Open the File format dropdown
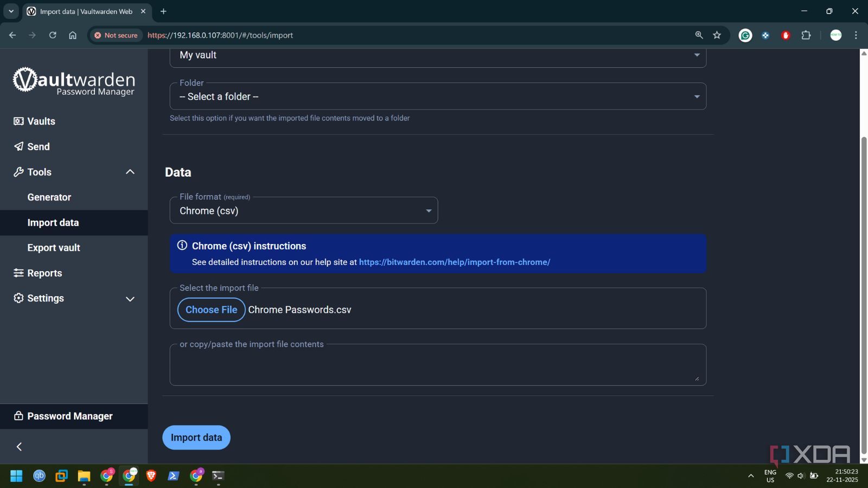This screenshot has width=868, height=488. (x=304, y=211)
